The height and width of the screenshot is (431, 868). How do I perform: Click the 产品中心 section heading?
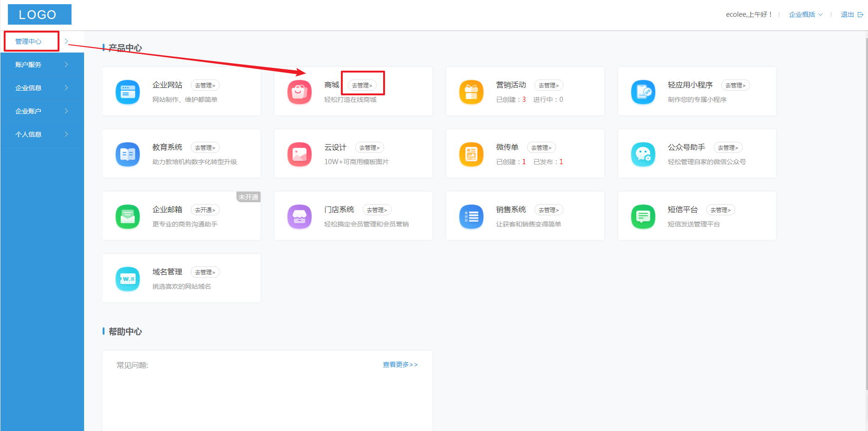click(x=125, y=48)
